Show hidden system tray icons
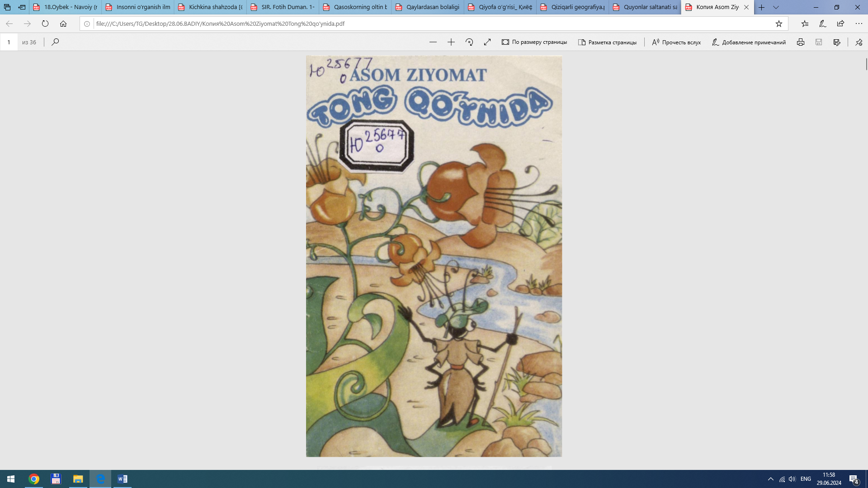Screen dimensions: 868x488 770,479
